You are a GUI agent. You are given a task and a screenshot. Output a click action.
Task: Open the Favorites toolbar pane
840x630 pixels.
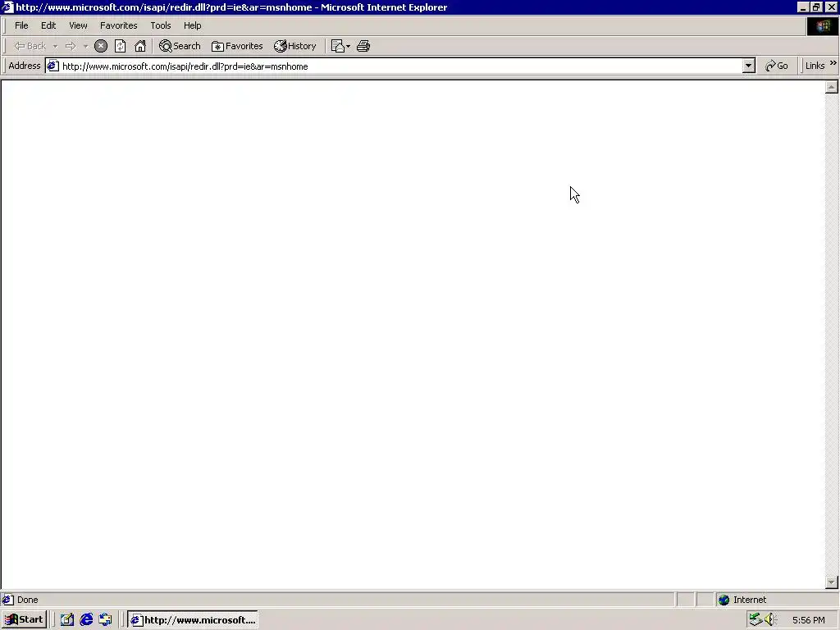click(237, 46)
